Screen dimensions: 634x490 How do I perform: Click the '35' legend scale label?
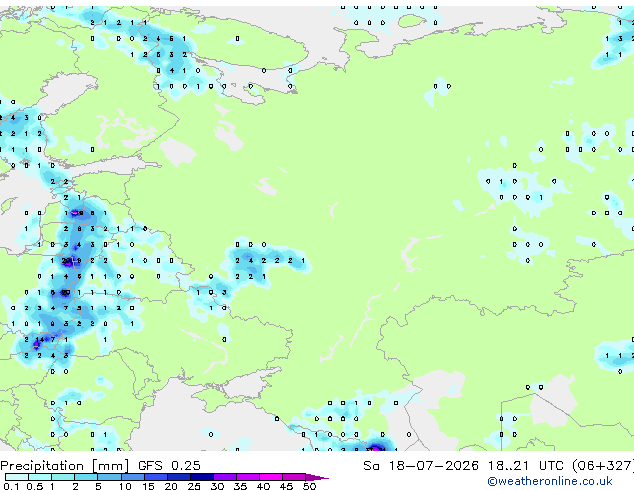(240, 486)
